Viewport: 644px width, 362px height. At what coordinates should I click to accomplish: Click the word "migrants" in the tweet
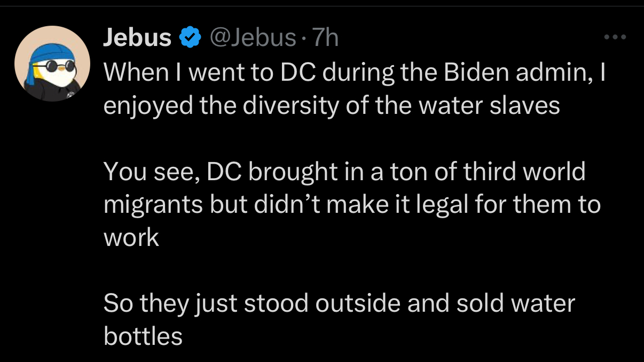tap(153, 205)
